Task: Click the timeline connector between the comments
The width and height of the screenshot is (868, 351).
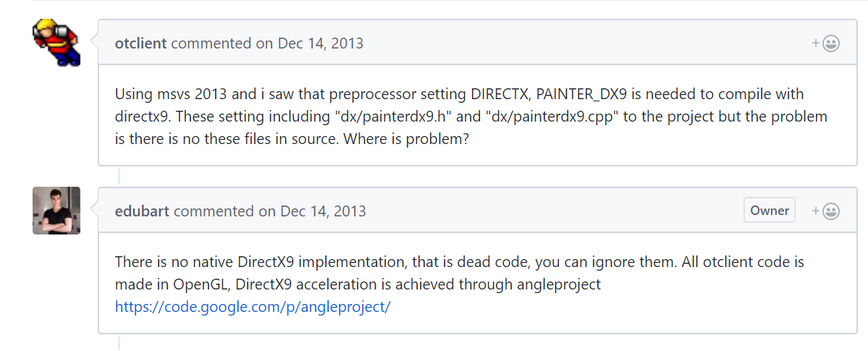Action: (x=119, y=176)
